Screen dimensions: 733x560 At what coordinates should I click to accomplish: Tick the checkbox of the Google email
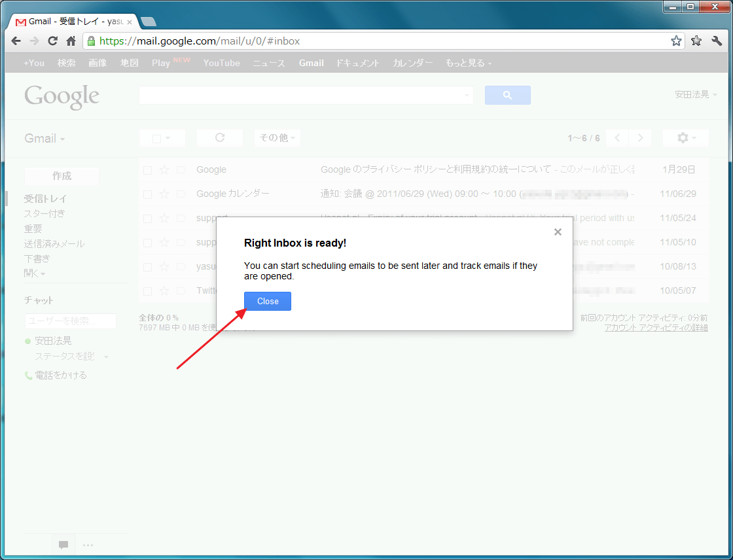(x=147, y=170)
